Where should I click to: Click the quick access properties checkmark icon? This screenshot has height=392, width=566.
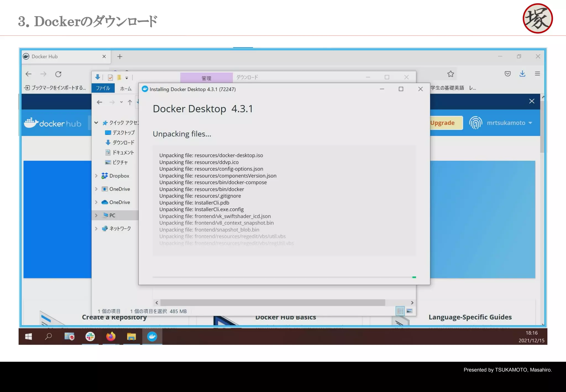click(110, 77)
